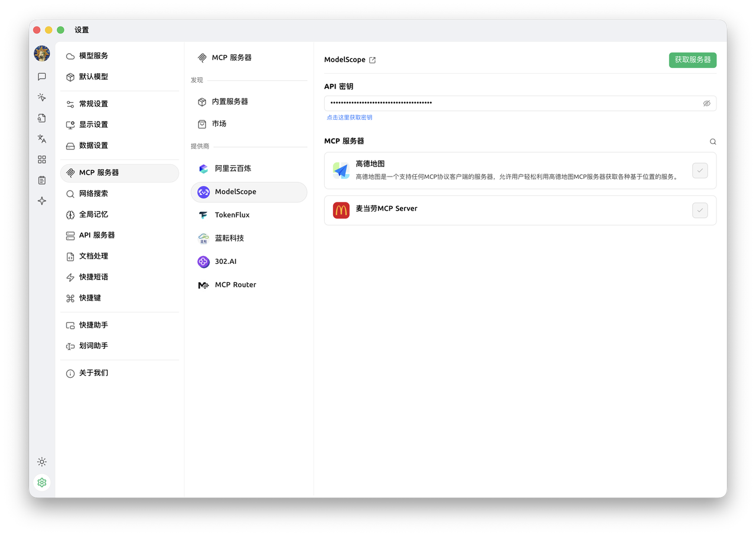
Task: Open 快捷键 settings
Action: 119,298
